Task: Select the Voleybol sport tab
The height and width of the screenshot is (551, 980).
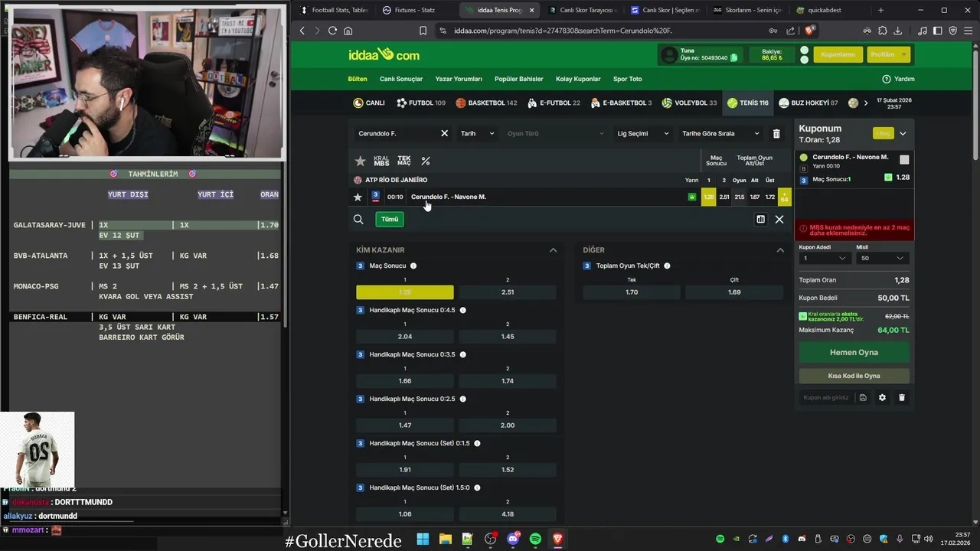Action: pos(689,103)
